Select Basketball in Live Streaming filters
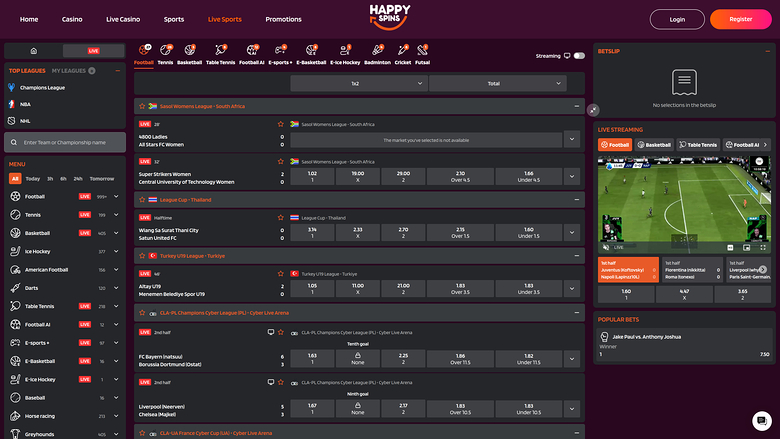 click(654, 145)
